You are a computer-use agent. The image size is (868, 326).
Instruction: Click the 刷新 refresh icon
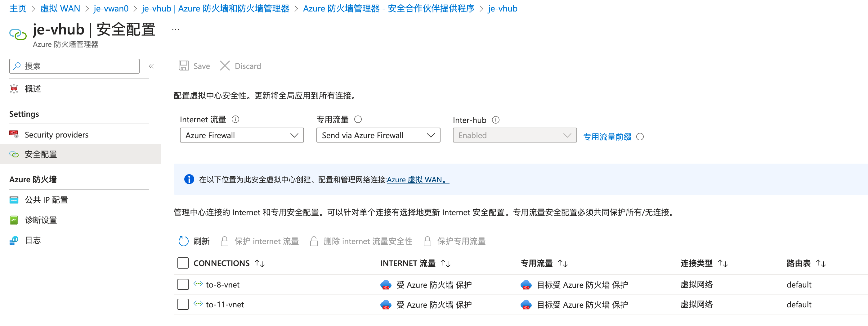tap(184, 241)
